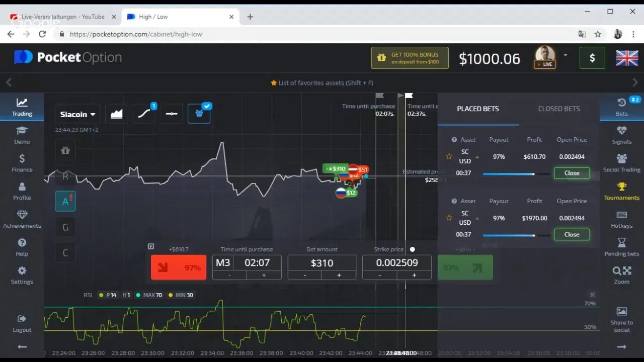Open the dollar account currency dropdown
Image resolution: width=644 pixels, height=362 pixels.
pos(592,57)
